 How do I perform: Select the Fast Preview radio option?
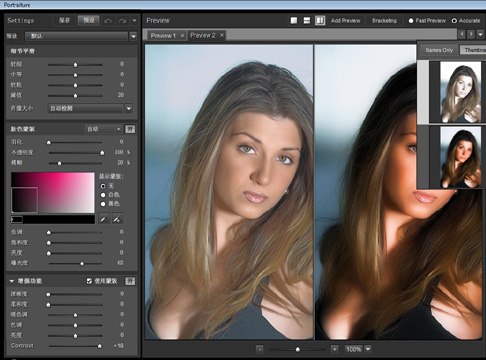[411, 21]
